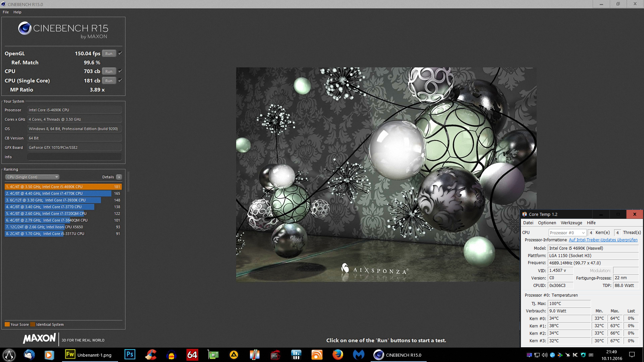Image resolution: width=644 pixels, height=362 pixels.
Task: Toggle the CPU Single Core checkbox
Action: coord(120,80)
